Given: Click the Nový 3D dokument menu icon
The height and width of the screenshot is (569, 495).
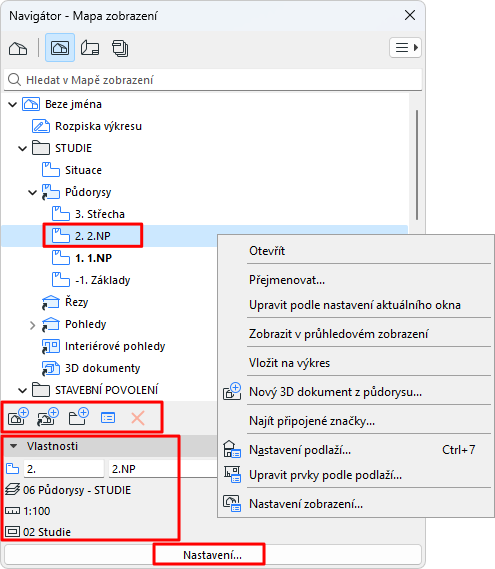Looking at the screenshot, I should (x=232, y=391).
